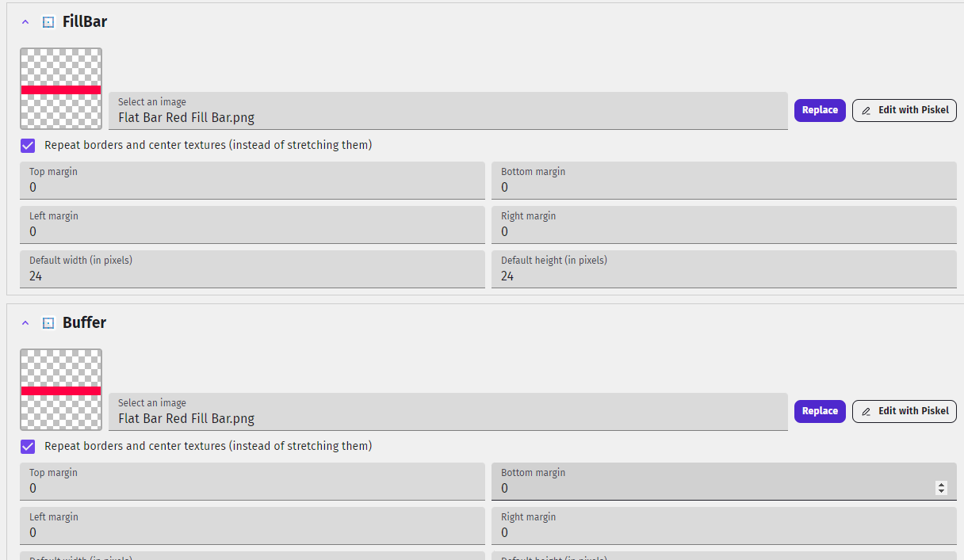The width and height of the screenshot is (964, 560).
Task: Select FillBar image name field
Action: tap(448, 111)
